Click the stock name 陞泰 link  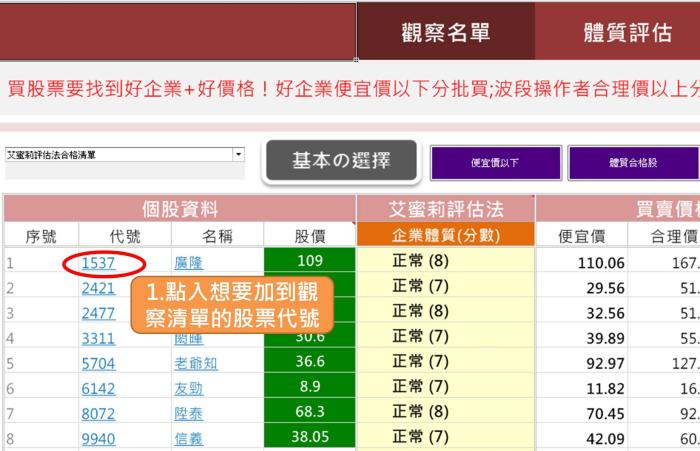tap(188, 414)
